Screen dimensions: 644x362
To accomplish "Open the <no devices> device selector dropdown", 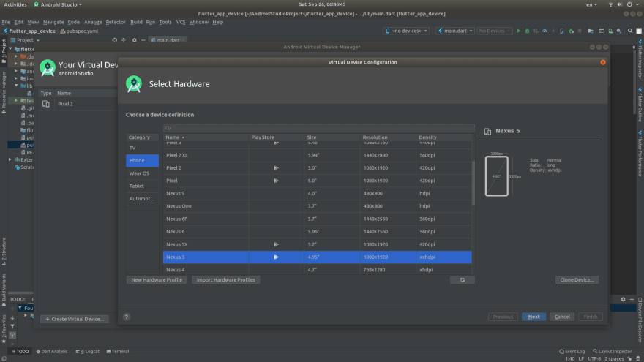I will click(406, 31).
